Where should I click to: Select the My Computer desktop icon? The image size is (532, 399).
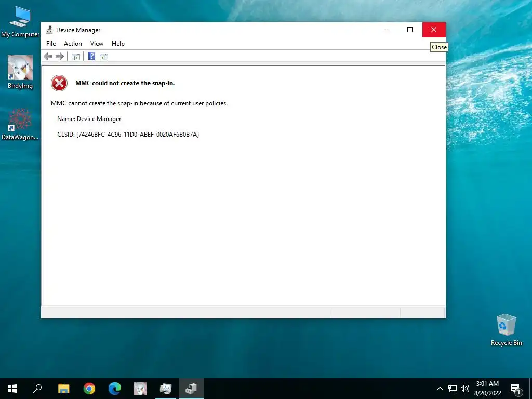pyautogui.click(x=20, y=22)
